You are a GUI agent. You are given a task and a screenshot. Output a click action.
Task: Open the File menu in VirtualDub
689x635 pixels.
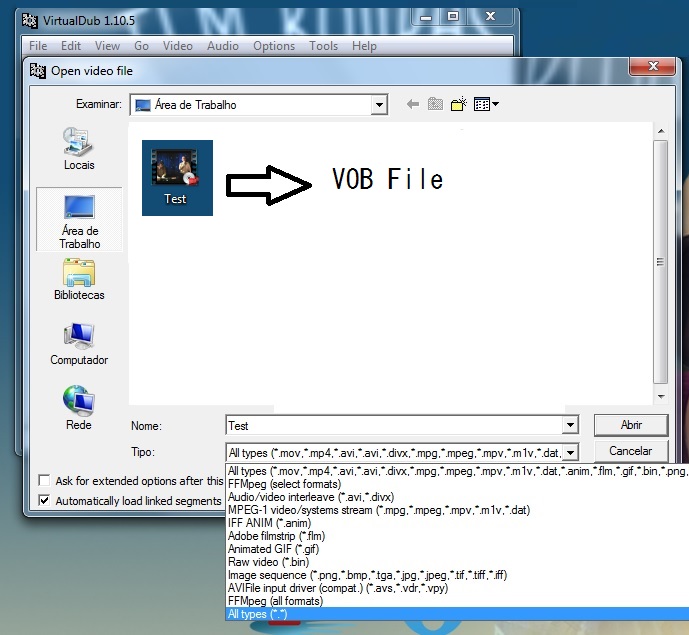tap(38, 46)
